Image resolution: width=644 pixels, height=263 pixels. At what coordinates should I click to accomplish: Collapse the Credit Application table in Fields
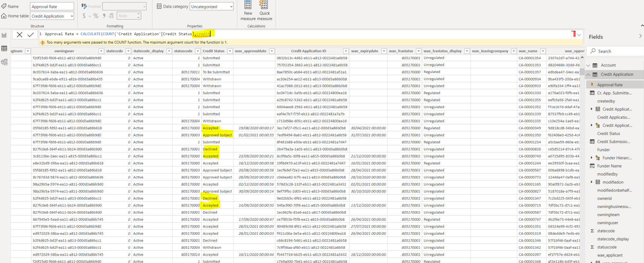(x=588, y=74)
